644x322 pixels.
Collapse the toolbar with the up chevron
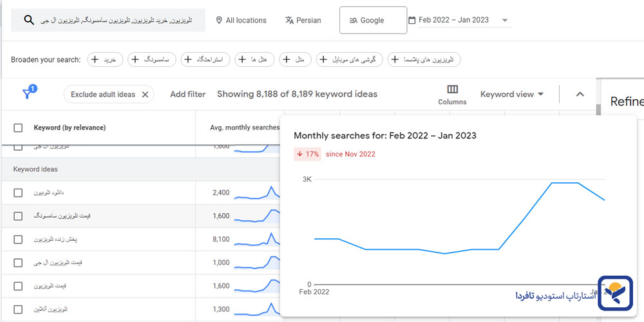[580, 94]
